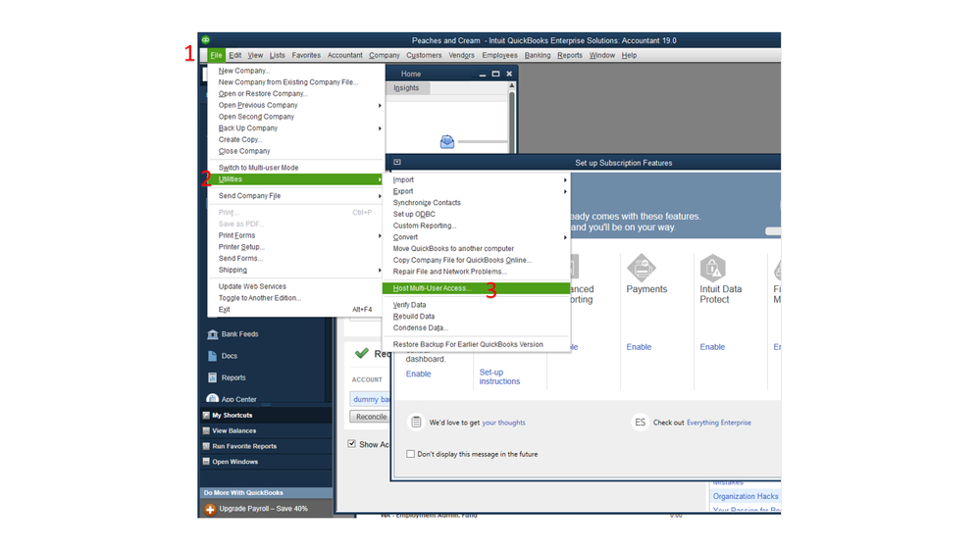Open the Organization Hacks link
Screen dimensions: 980x551
pos(746,496)
